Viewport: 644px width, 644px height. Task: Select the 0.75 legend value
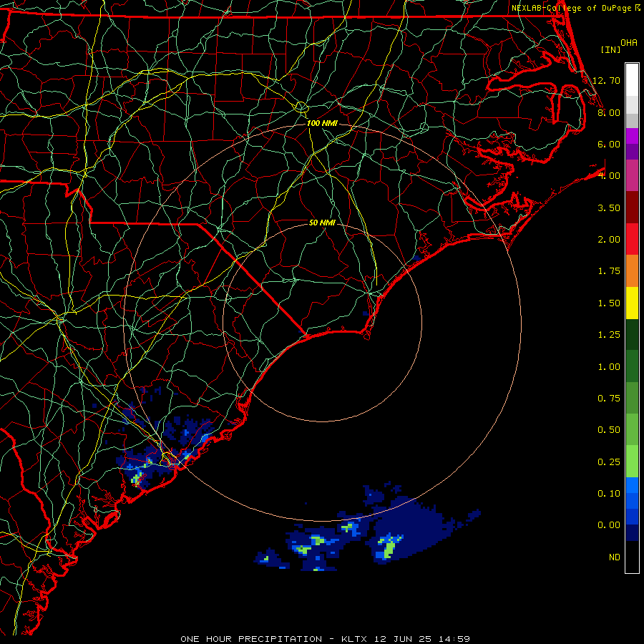point(609,399)
